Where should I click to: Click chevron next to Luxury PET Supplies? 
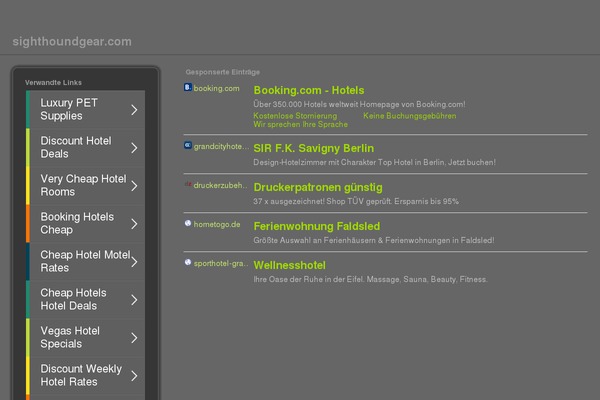point(134,110)
